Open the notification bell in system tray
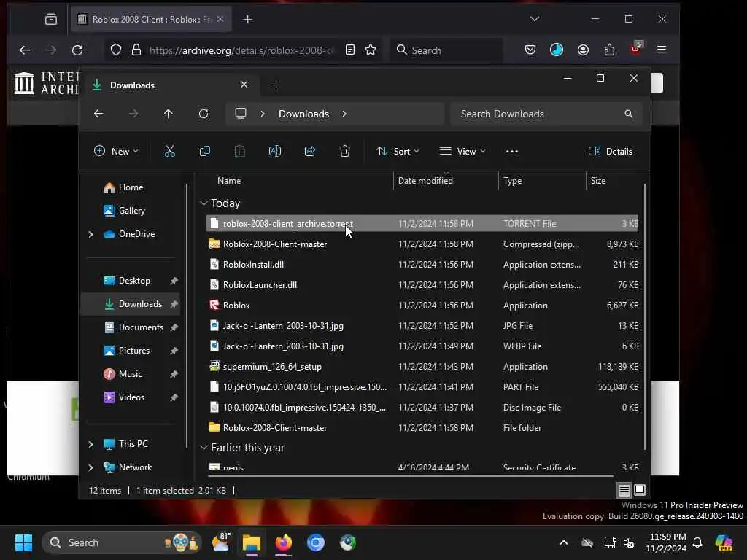The height and width of the screenshot is (560, 747). click(697, 542)
